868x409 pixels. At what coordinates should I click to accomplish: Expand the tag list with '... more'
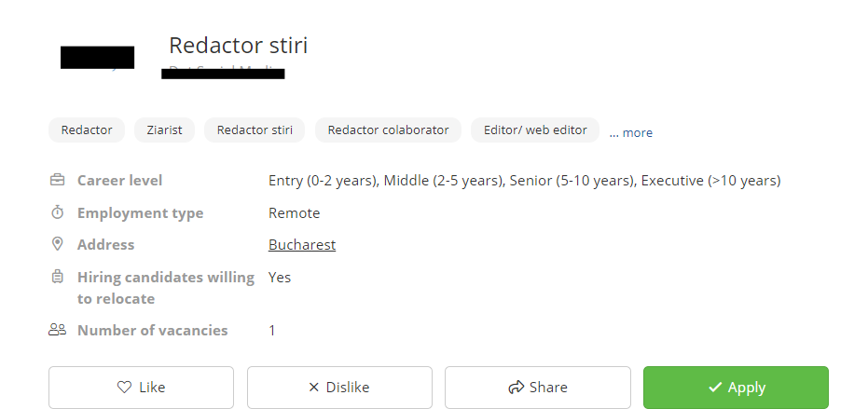631,132
